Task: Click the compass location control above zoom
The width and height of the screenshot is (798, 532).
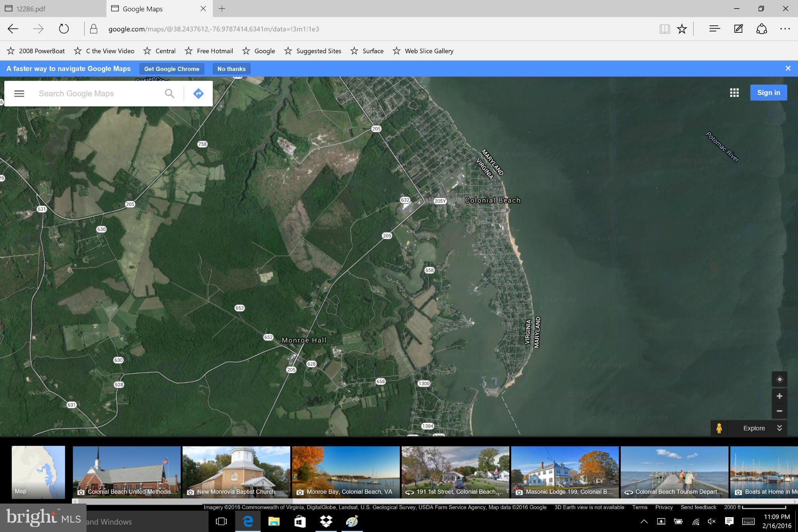Action: pyautogui.click(x=779, y=378)
